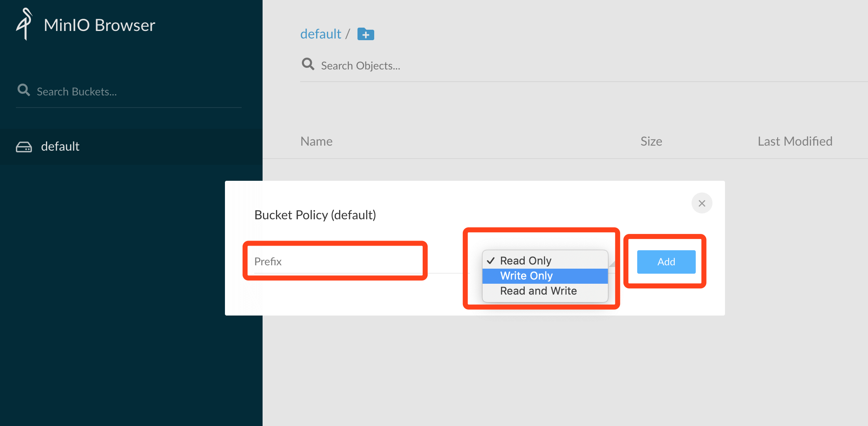Sort objects by Name column
This screenshot has width=868, height=426.
pyautogui.click(x=317, y=141)
